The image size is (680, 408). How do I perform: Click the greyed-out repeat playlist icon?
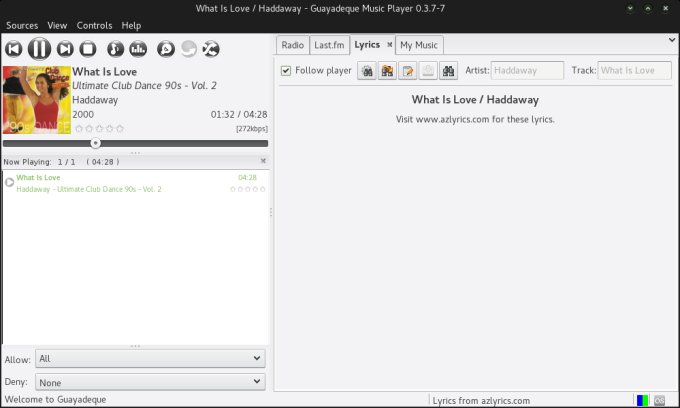coord(189,49)
